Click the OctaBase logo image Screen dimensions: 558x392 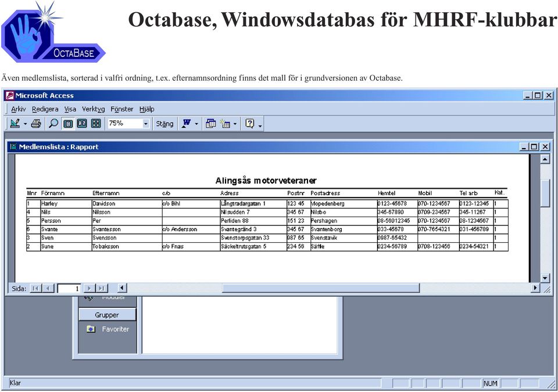coord(53,32)
